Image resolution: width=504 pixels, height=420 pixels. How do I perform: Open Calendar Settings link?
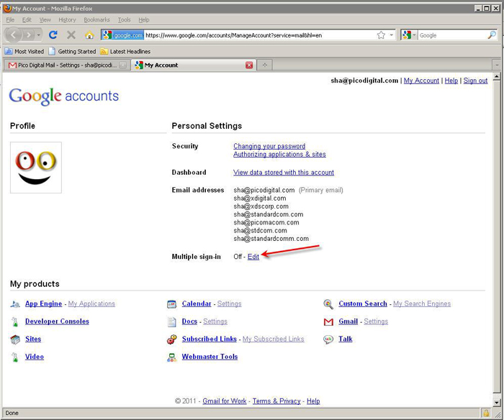point(229,303)
